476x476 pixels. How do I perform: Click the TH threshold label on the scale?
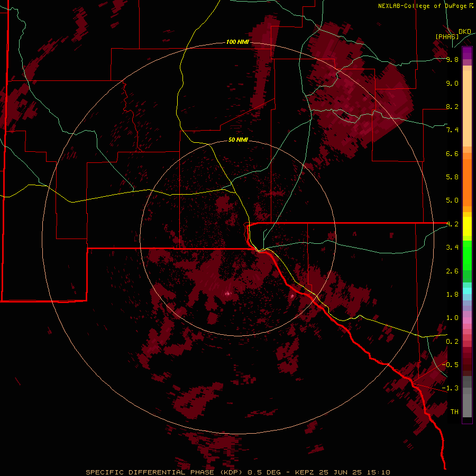pyautogui.click(x=454, y=412)
